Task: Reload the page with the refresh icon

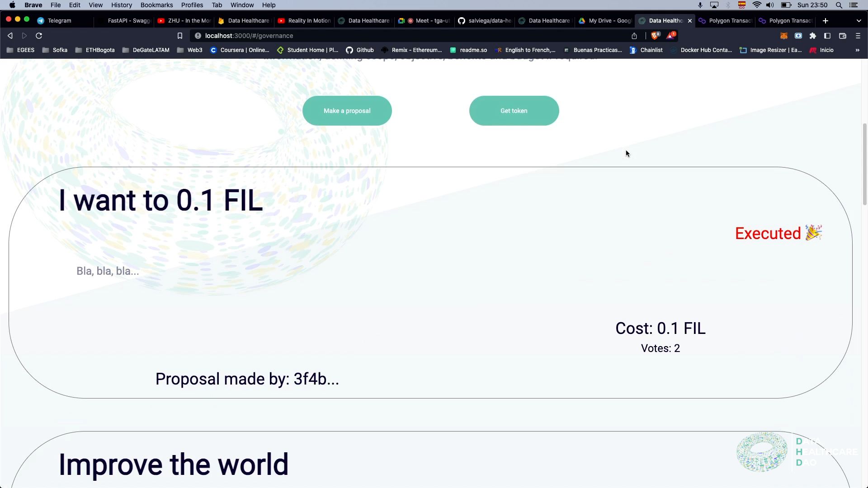Action: [x=39, y=36]
